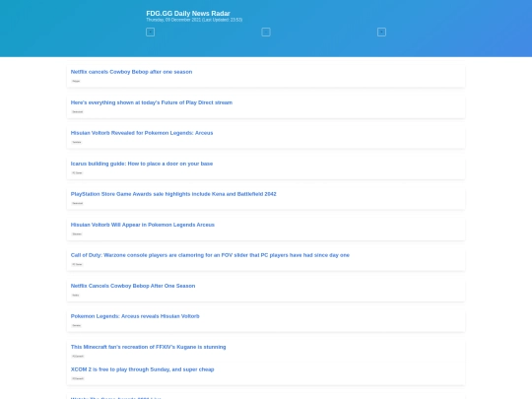Open 'Here's everything shown at today's Future of Play Direct stream'
532x399 pixels.
pos(152,102)
